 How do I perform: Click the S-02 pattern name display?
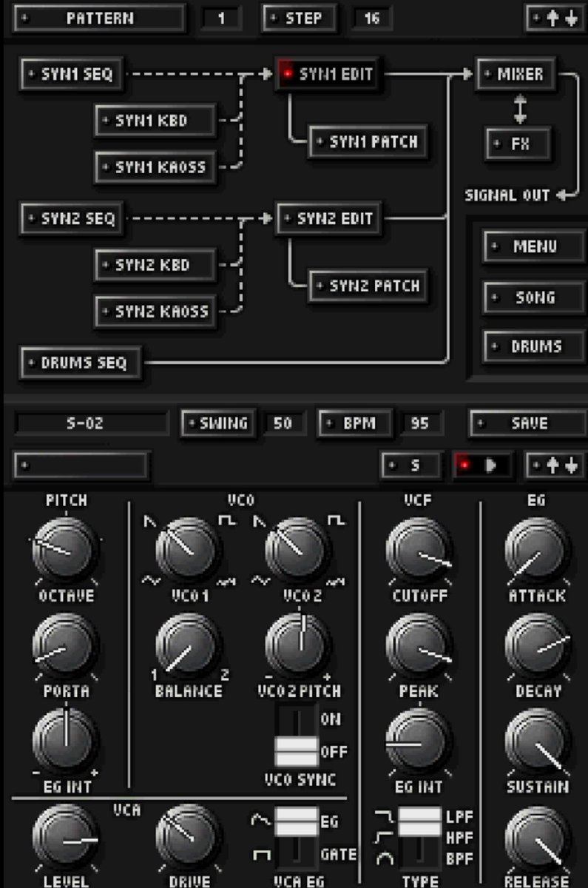point(92,424)
